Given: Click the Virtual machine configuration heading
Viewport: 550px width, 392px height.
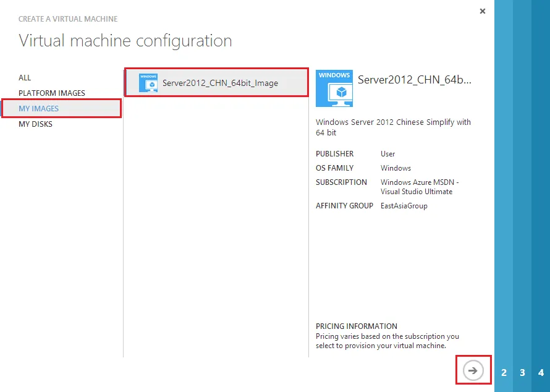Looking at the screenshot, I should click(125, 40).
